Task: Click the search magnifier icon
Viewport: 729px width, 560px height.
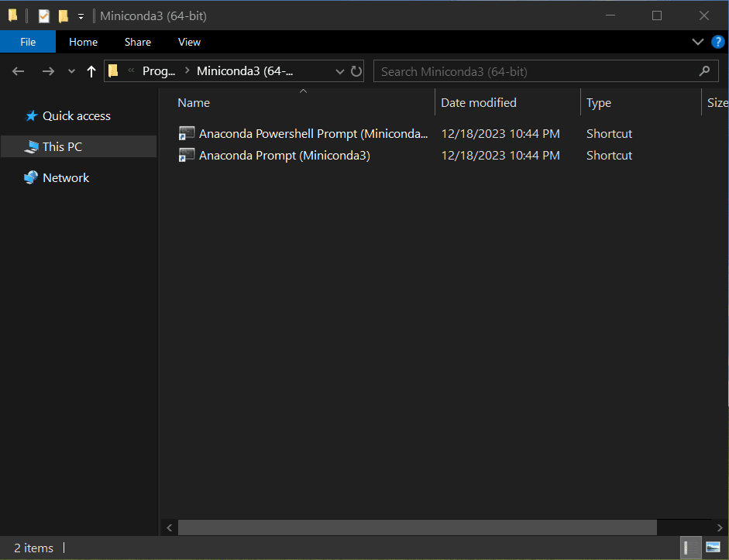Action: click(704, 71)
